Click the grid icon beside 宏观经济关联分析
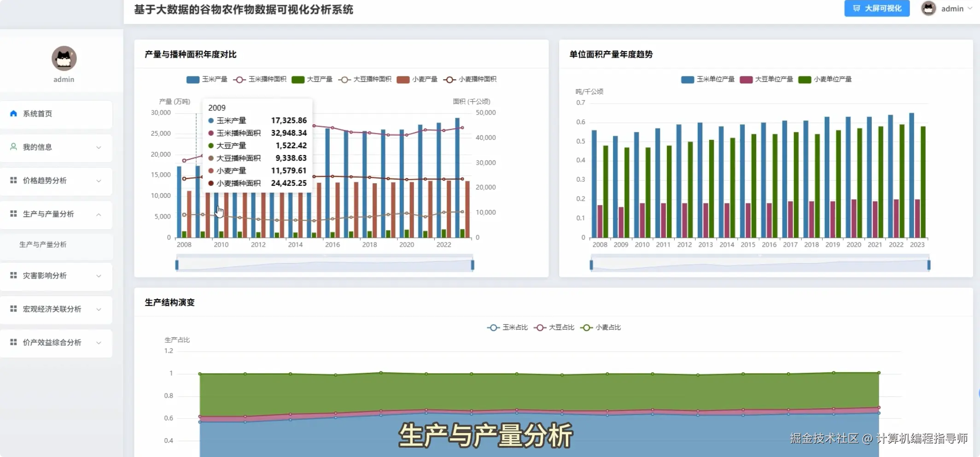The width and height of the screenshot is (980, 457). tap(13, 309)
